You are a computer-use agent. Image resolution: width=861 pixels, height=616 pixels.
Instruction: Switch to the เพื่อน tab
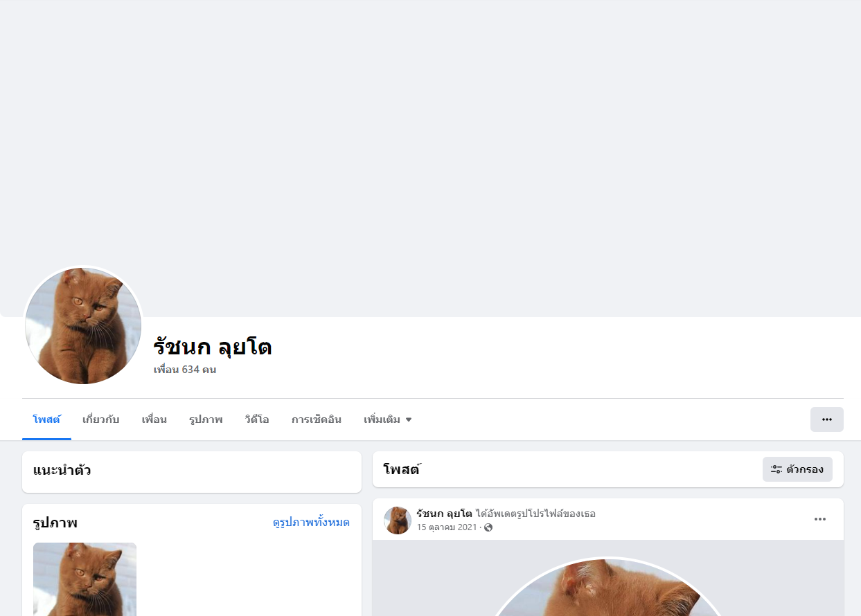click(x=154, y=419)
